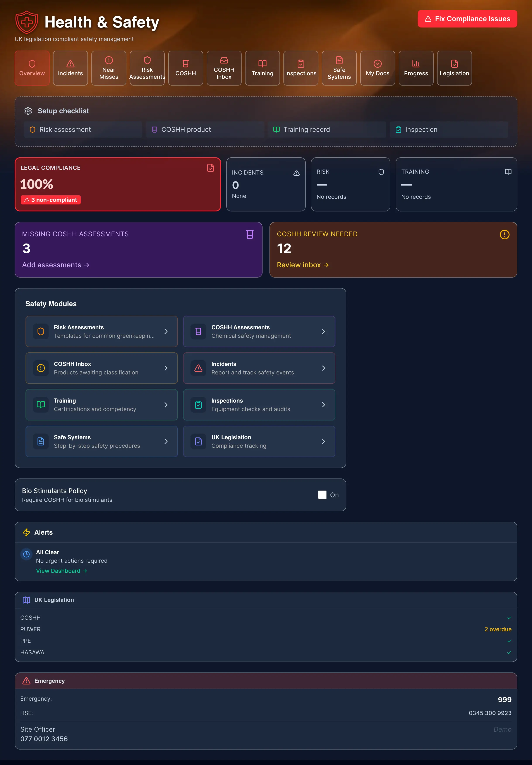Click the Training record checklist label
This screenshot has height=765, width=532.
[x=306, y=130]
